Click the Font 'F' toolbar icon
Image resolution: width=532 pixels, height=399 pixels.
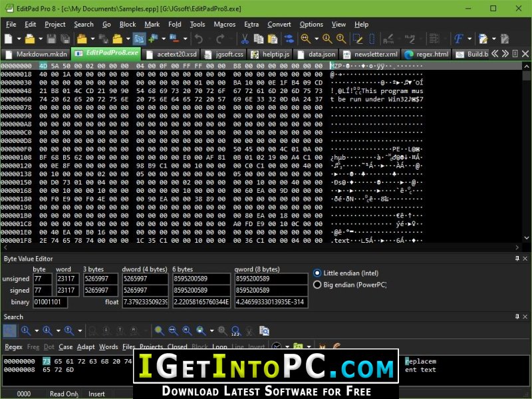[x=458, y=39]
